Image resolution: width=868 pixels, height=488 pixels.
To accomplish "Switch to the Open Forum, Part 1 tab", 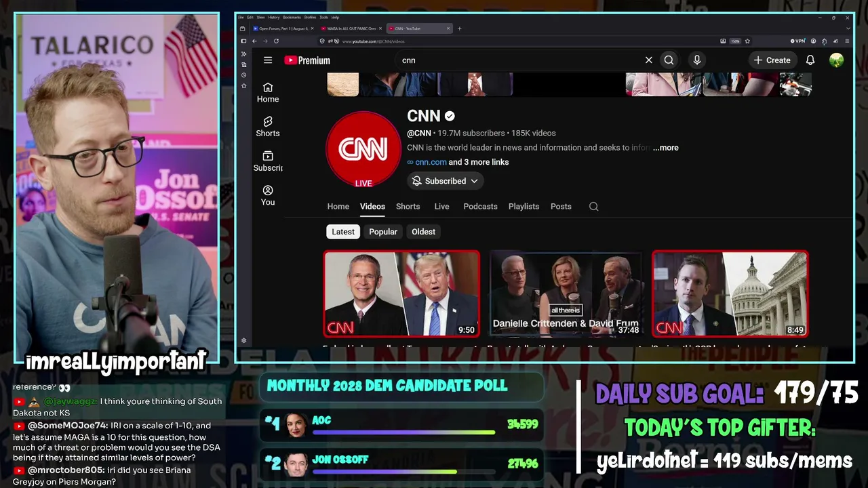I will tap(283, 28).
